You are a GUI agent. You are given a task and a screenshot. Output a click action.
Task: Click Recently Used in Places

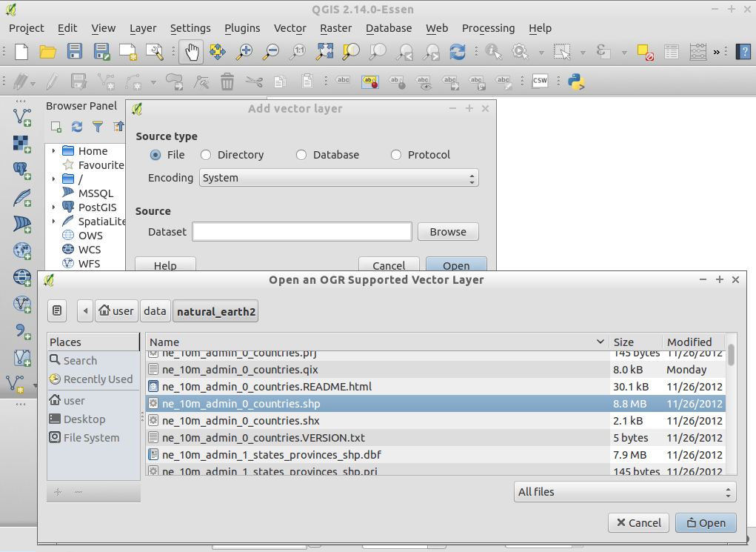[x=92, y=379]
